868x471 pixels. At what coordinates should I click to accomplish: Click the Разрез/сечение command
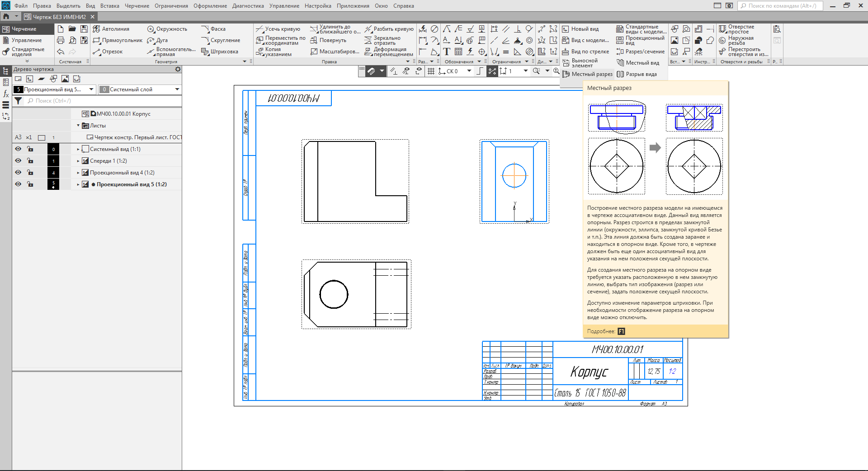[640, 52]
